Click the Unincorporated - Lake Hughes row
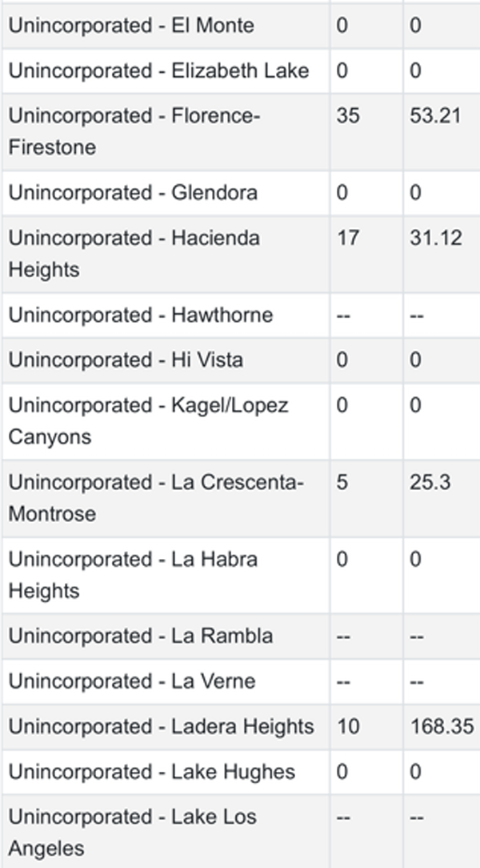This screenshot has width=480, height=868. click(240, 772)
